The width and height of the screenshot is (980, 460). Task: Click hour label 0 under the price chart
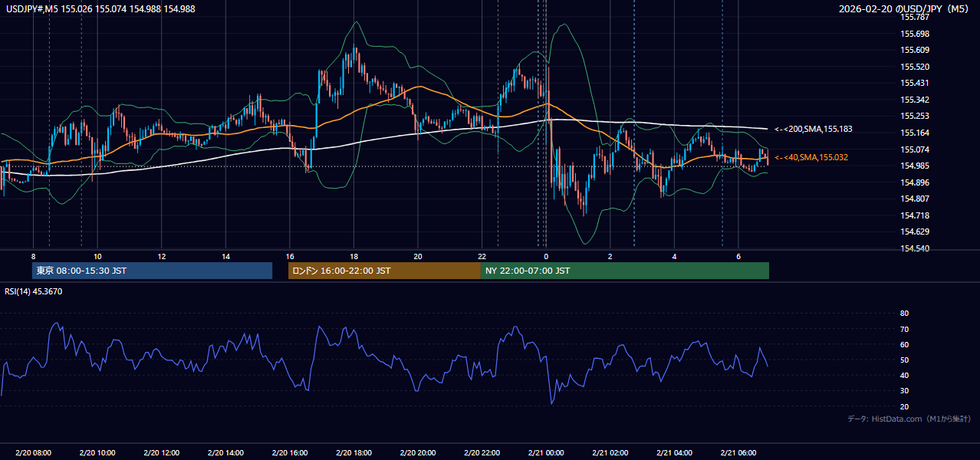point(546,256)
